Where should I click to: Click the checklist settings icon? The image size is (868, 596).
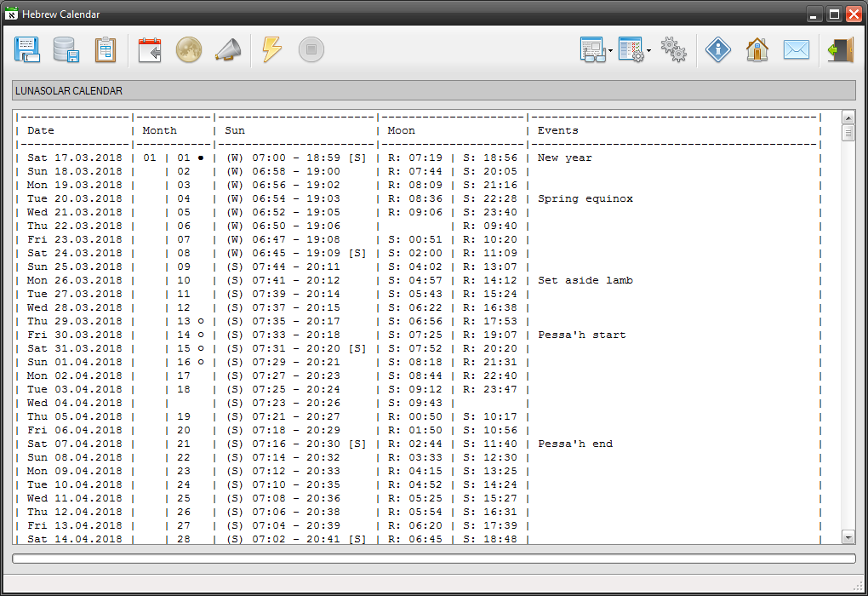click(631, 50)
